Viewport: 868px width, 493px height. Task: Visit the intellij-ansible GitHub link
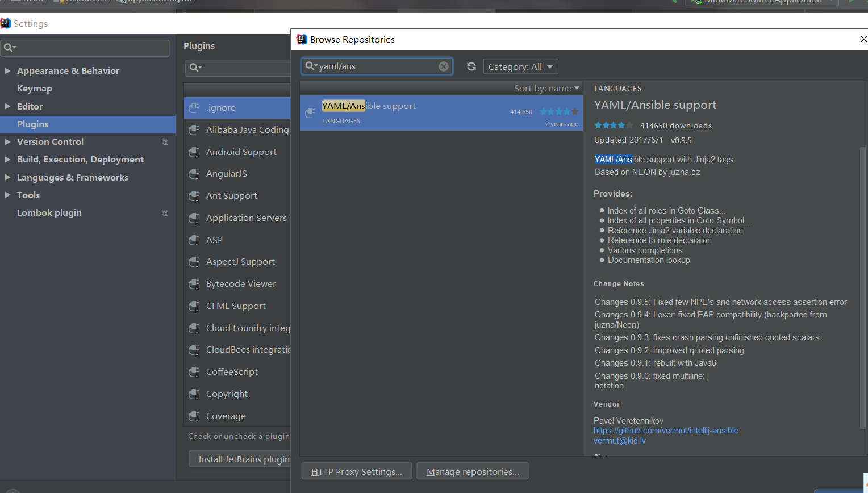[666, 430]
